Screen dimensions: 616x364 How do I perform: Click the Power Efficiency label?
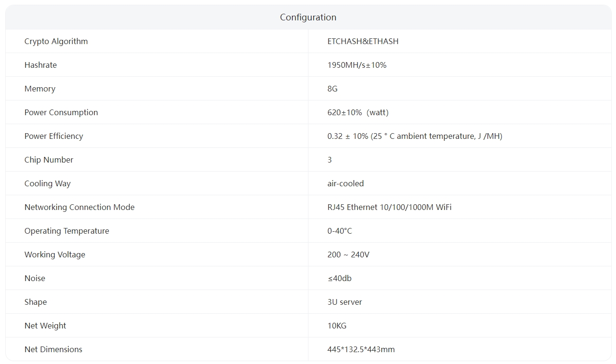pos(54,136)
